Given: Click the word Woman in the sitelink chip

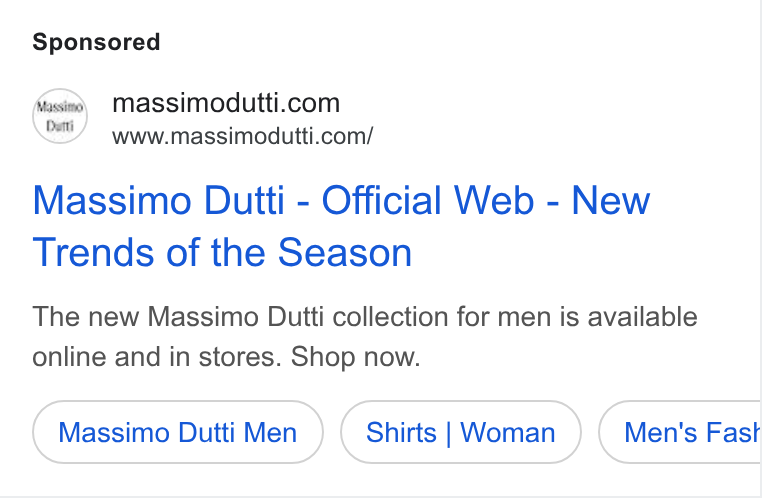Looking at the screenshot, I should point(507,432).
